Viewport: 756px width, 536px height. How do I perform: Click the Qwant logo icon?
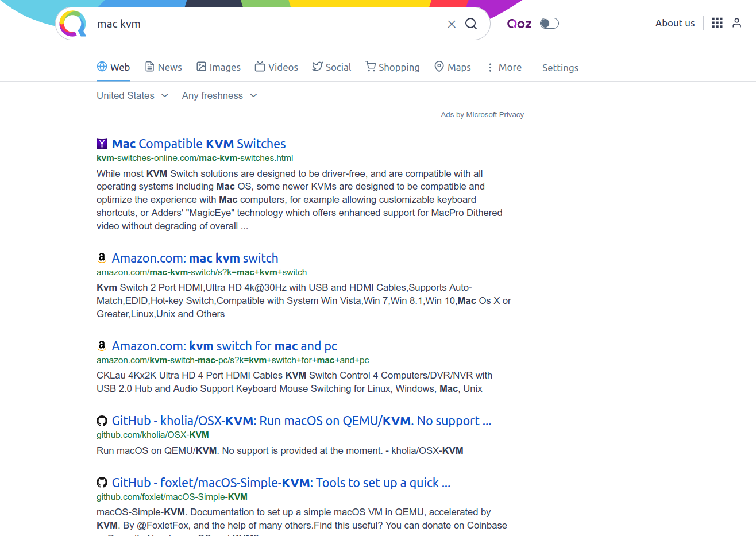[x=73, y=24]
